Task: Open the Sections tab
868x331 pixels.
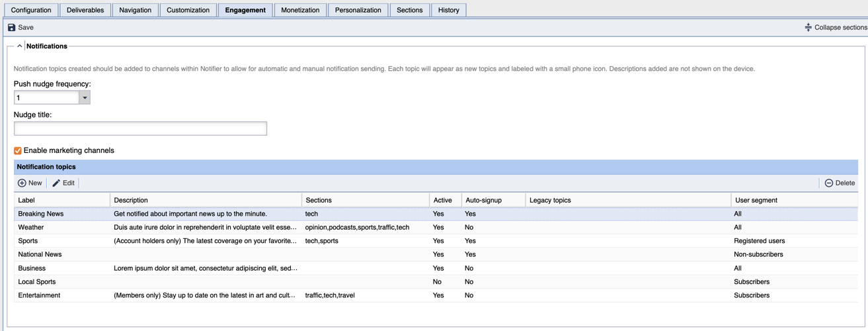Action: click(410, 10)
